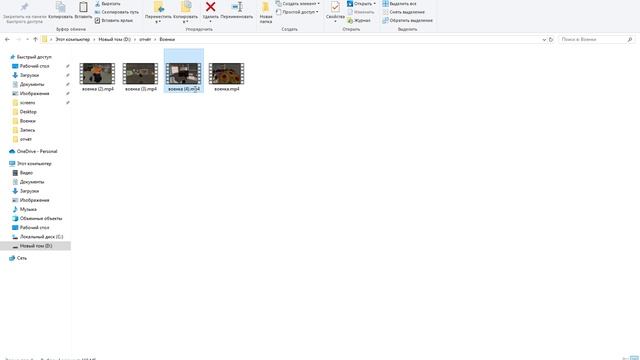Select the военка (2).mp4 video thumbnail
This screenshot has width=640, height=360.
tap(98, 74)
